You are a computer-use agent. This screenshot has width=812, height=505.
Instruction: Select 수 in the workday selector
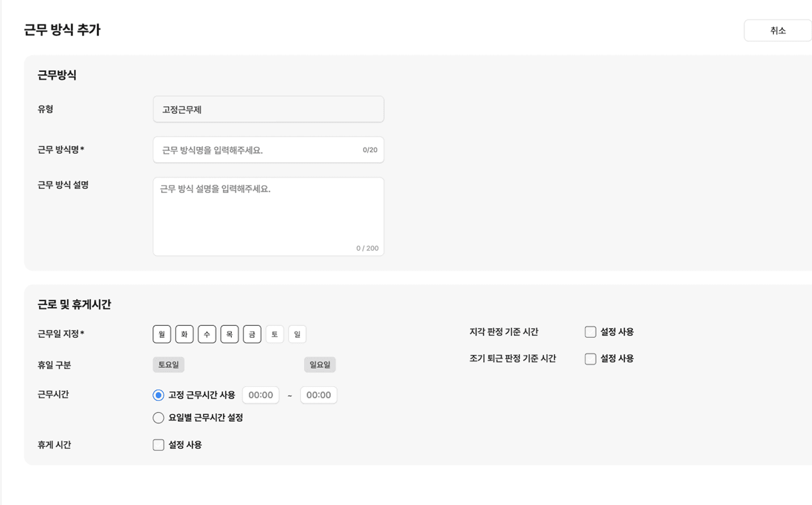[x=207, y=334]
